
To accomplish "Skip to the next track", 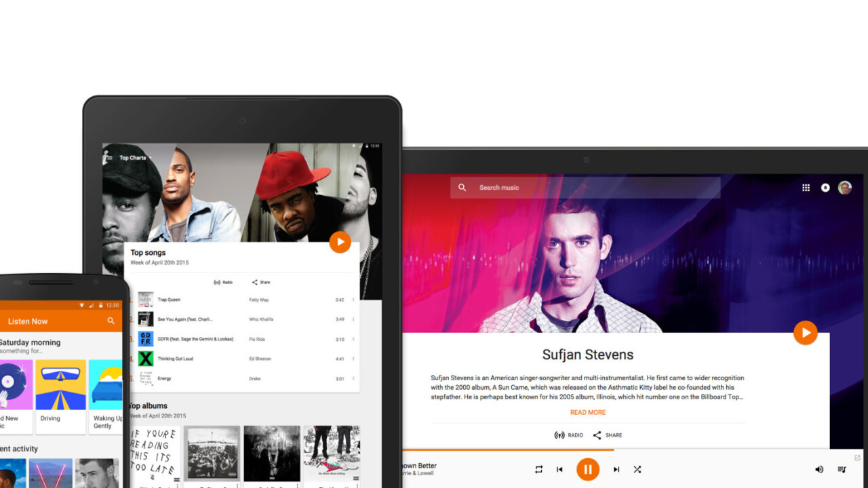I will pos(616,469).
